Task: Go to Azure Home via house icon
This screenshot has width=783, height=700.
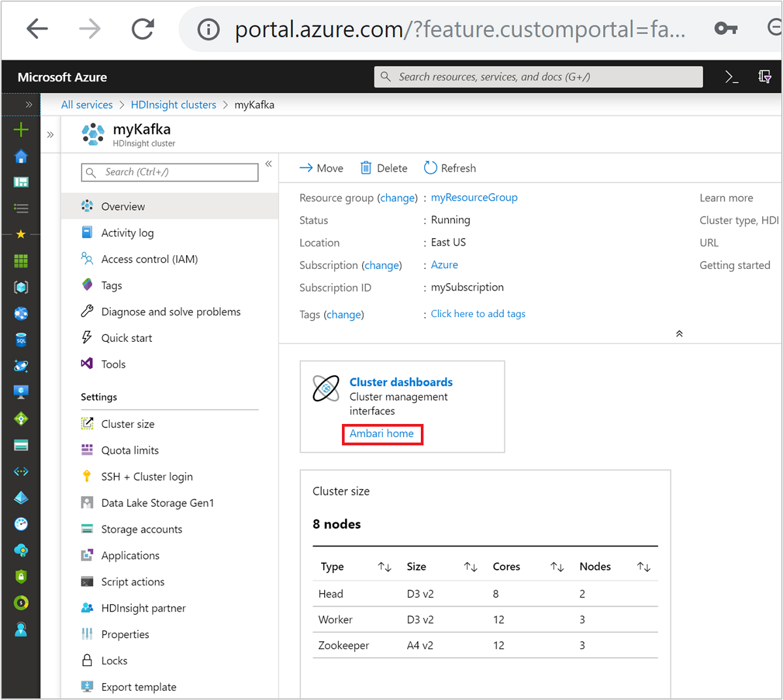Action: tap(21, 156)
